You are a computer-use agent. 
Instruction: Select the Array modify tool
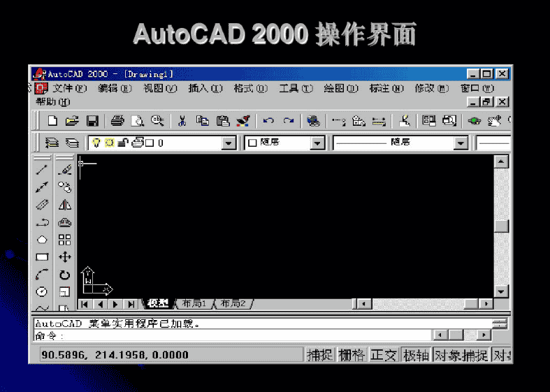click(x=64, y=240)
